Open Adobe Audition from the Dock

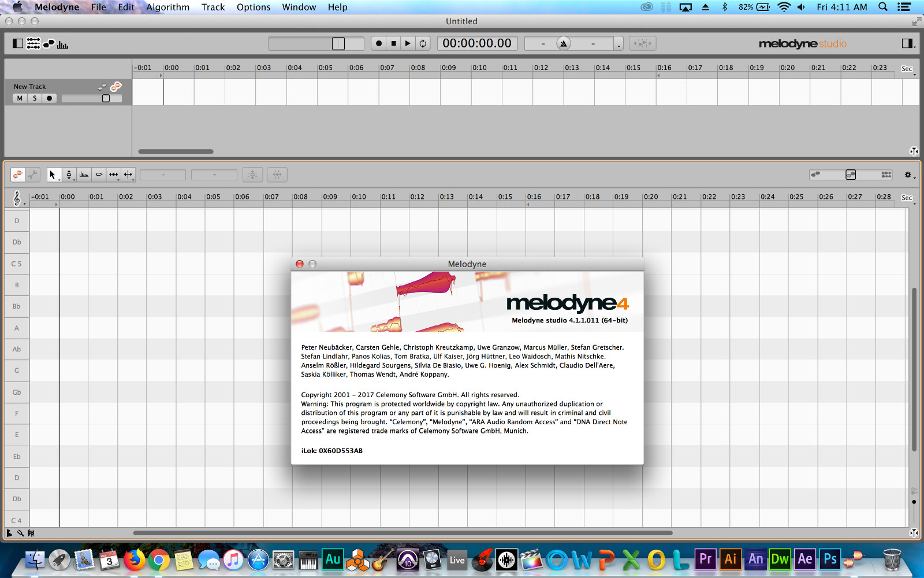click(333, 560)
